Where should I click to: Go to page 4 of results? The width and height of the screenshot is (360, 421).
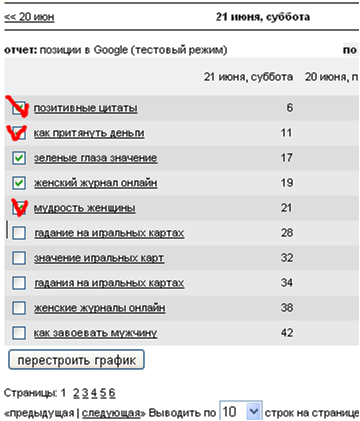coord(94,393)
